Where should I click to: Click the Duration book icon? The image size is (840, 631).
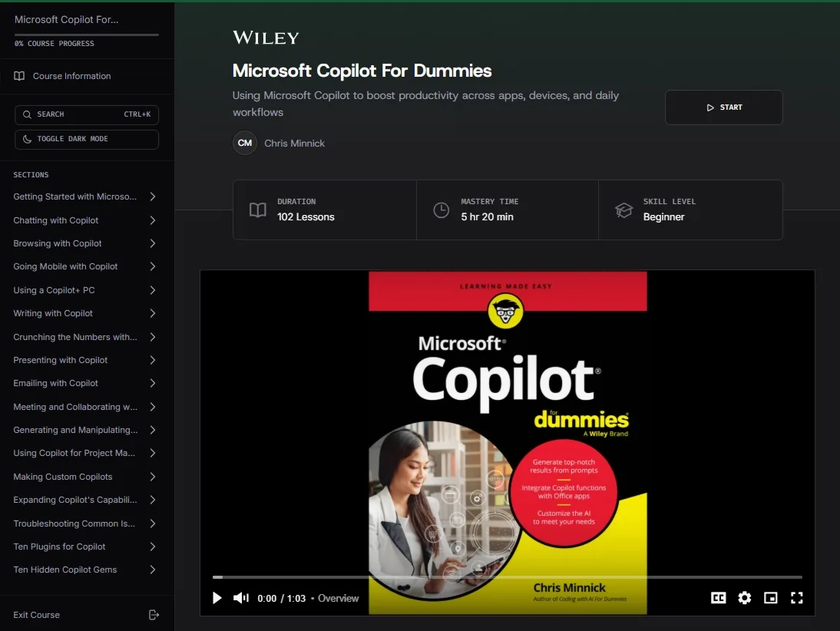258,210
